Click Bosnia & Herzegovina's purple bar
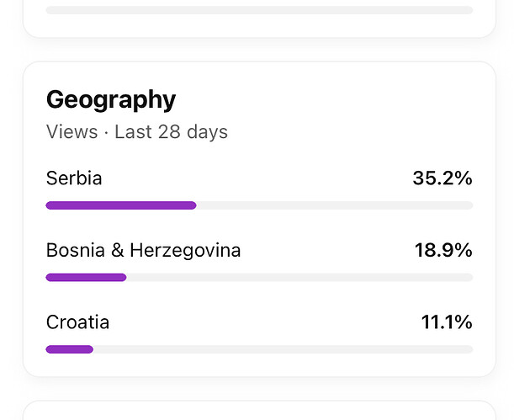This screenshot has width=514, height=420. [x=86, y=278]
